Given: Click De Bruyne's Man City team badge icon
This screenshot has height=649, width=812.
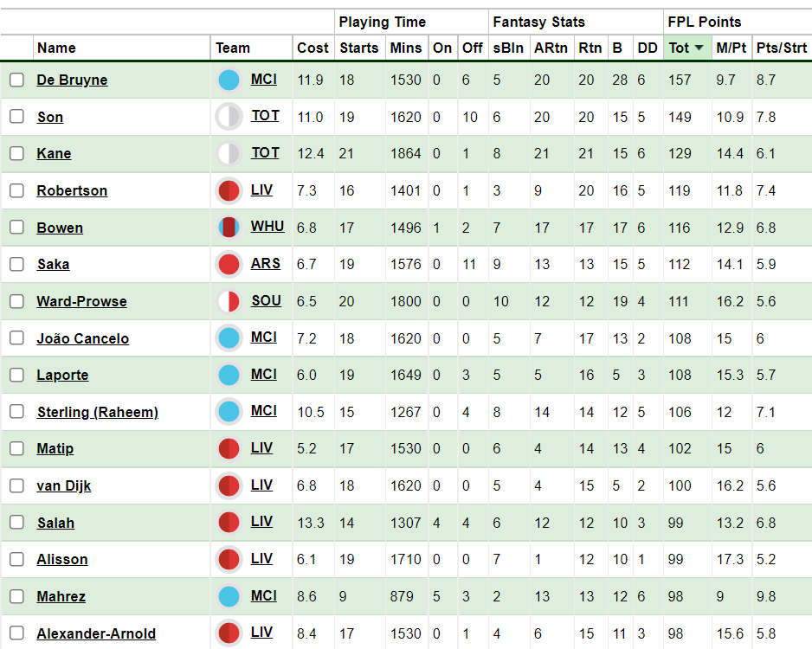Looking at the screenshot, I should tap(229, 80).
